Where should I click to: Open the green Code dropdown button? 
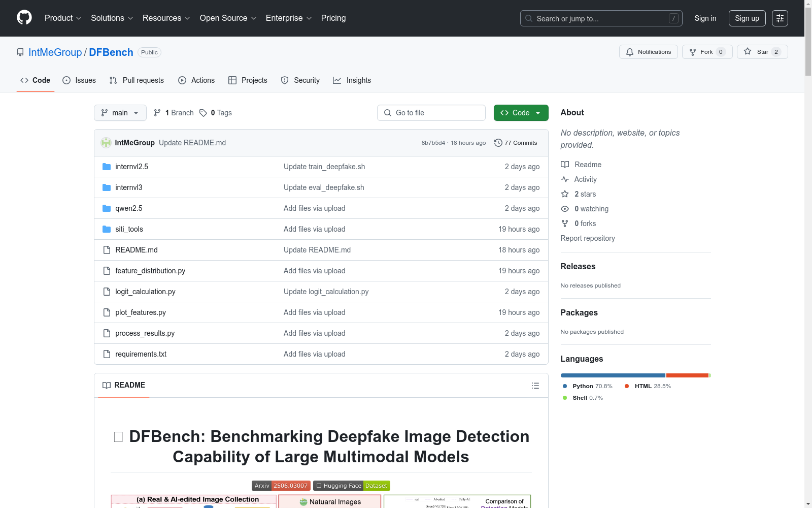click(x=521, y=113)
